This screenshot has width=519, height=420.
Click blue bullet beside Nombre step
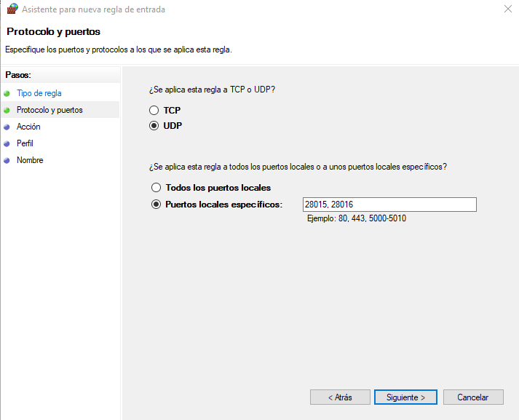(x=7, y=160)
